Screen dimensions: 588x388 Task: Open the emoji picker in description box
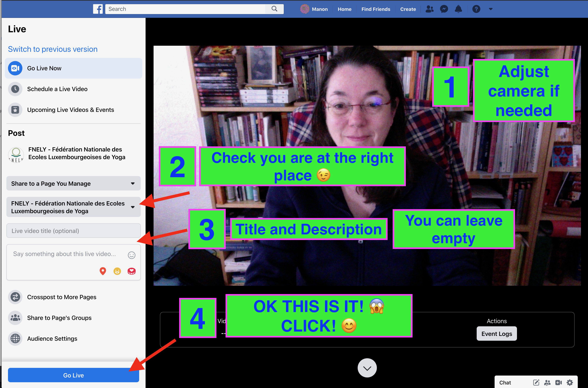point(131,255)
